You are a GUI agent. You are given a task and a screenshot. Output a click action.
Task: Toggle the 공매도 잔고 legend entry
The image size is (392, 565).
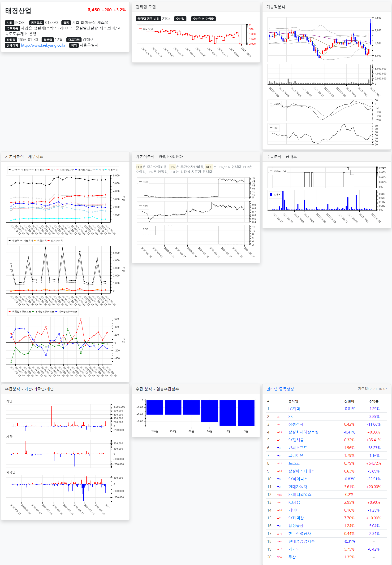point(278,171)
